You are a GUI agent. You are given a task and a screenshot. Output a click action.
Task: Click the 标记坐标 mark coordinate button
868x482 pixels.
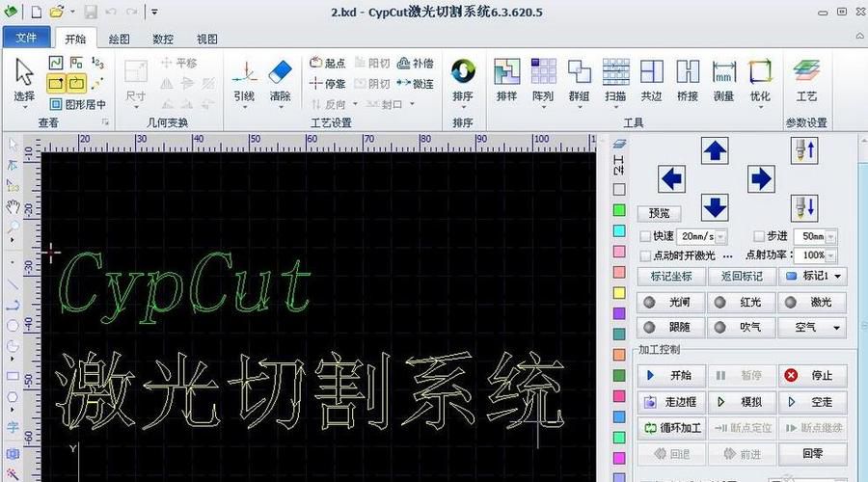pos(671,276)
